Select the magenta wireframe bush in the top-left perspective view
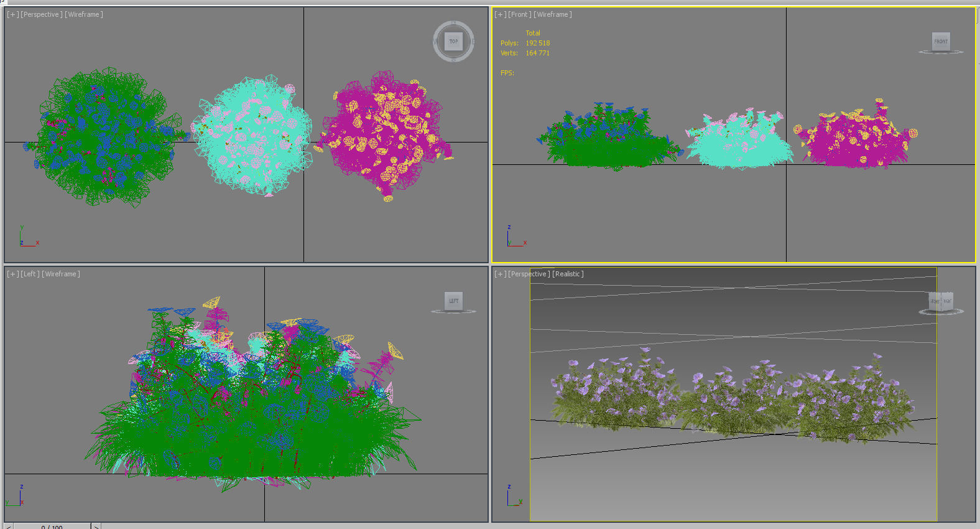The height and width of the screenshot is (529, 980). [386, 136]
